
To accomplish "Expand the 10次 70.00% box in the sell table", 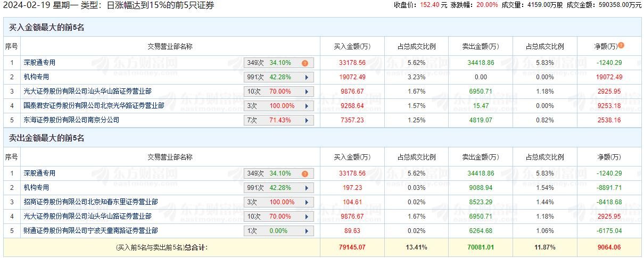I will tap(279, 217).
